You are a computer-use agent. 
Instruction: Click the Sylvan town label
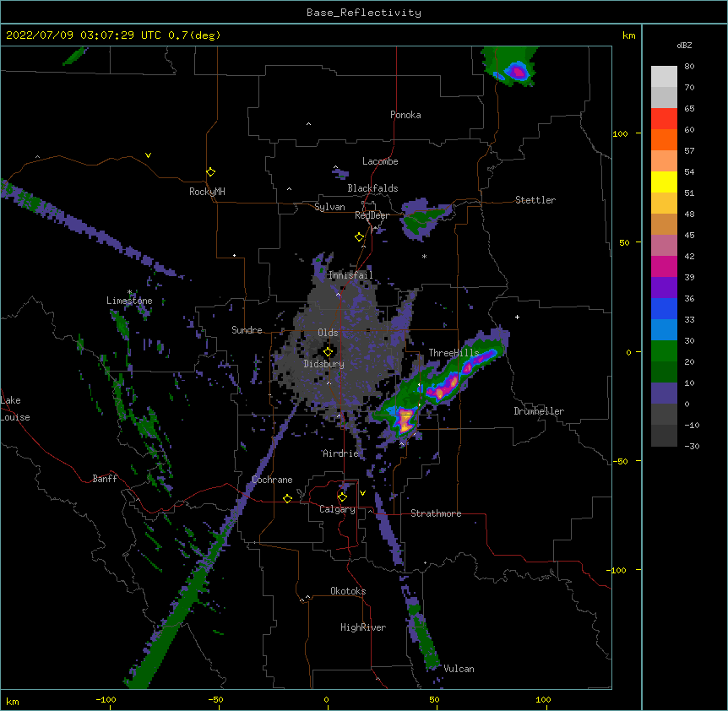329,207
